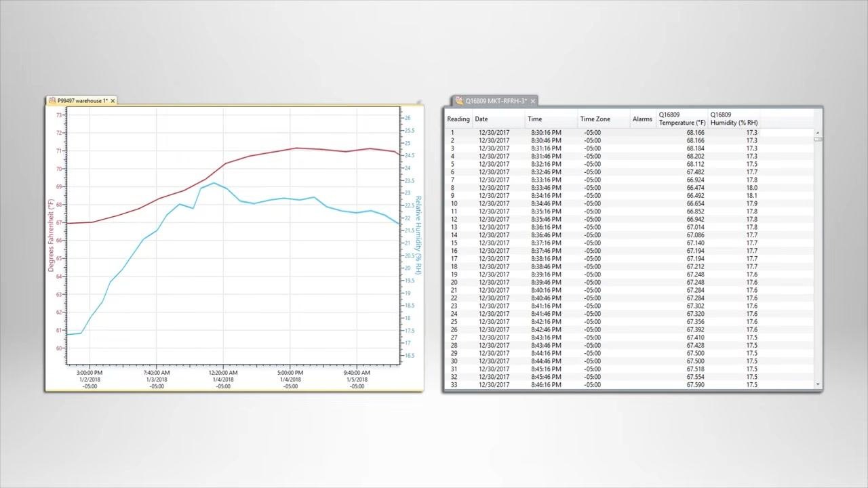Click temperature value 67.518
The image size is (868, 488).
pos(695,369)
